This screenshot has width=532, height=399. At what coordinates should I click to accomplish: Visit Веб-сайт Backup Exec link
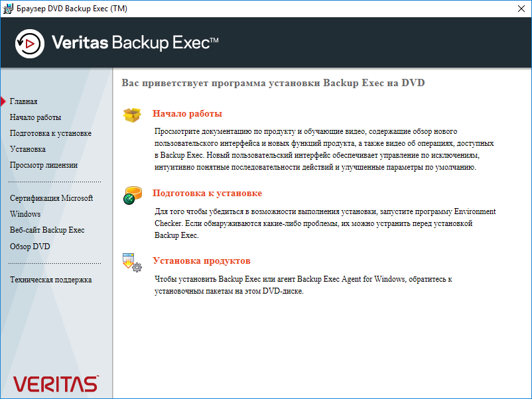tap(47, 230)
